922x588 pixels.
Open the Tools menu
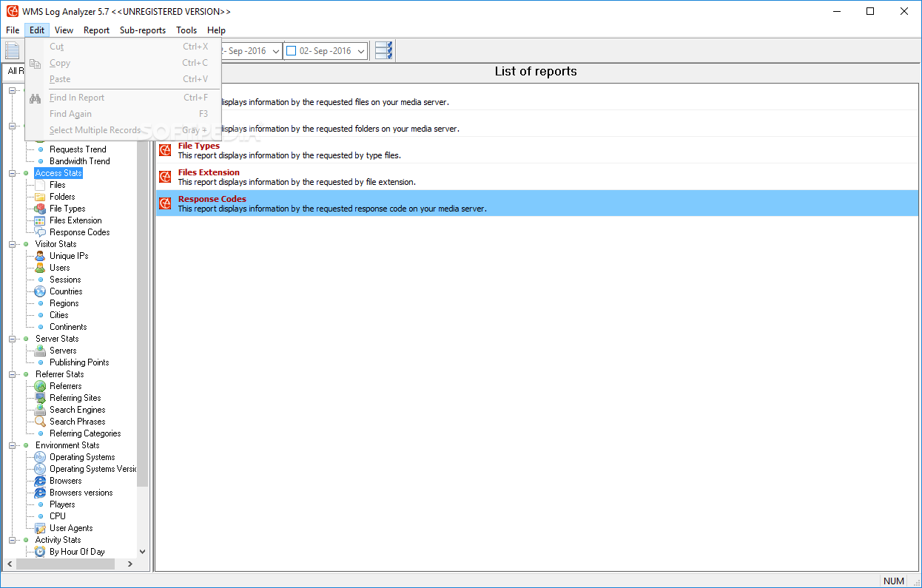[186, 30]
